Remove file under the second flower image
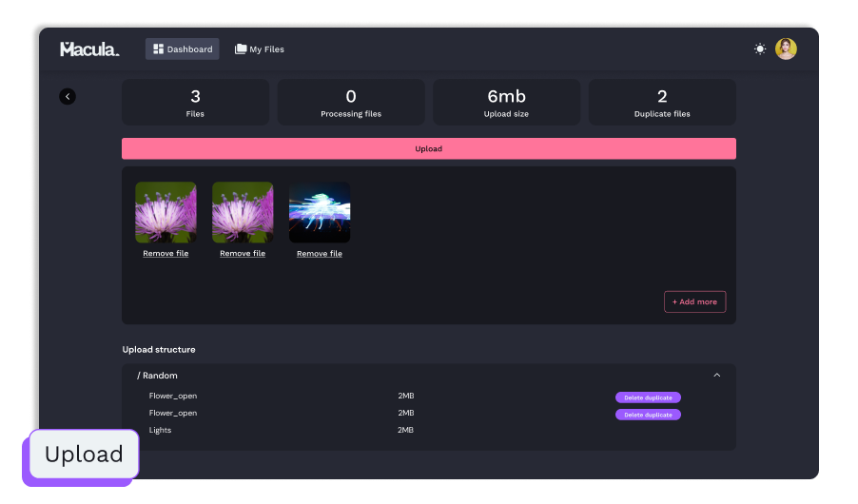Image resolution: width=858 pixels, height=504 pixels. [243, 254]
